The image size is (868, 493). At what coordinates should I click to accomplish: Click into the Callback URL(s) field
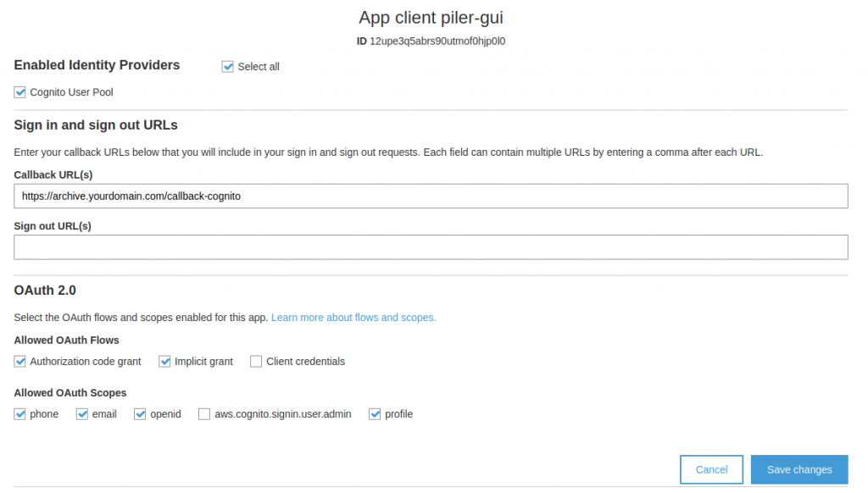[431, 196]
